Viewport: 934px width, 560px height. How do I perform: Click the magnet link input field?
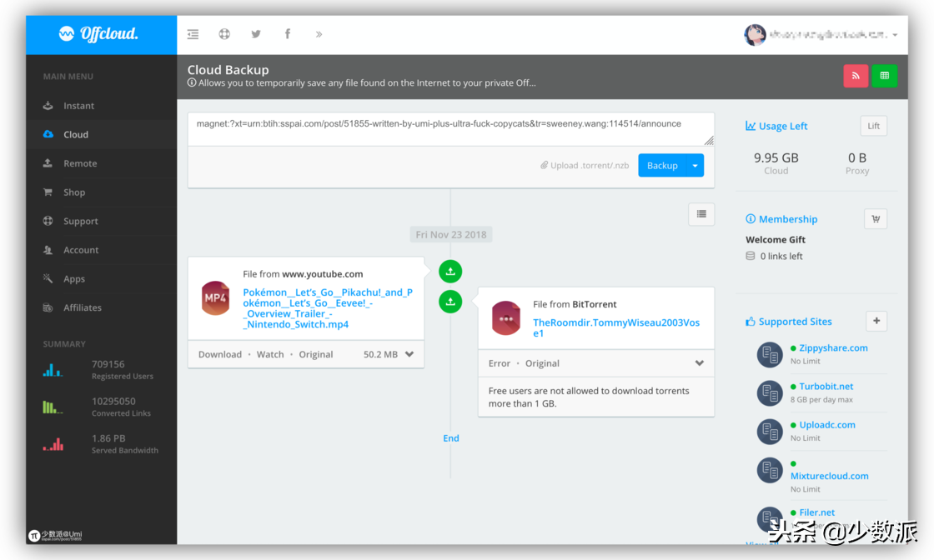451,129
